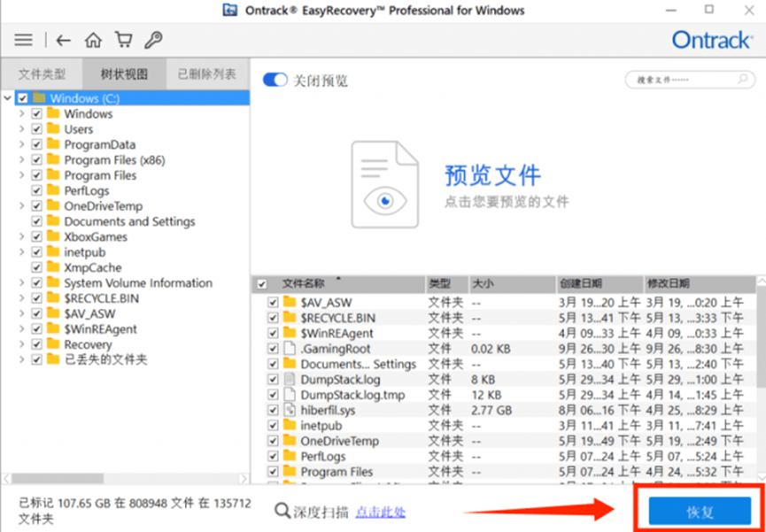Switch to the 树状视图 tab
The height and width of the screenshot is (532, 766).
click(x=125, y=74)
